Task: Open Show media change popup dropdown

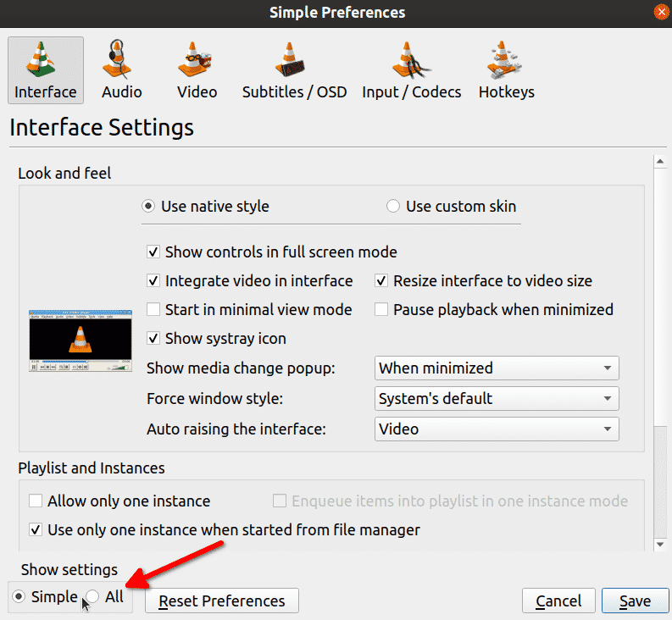Action: coord(497,368)
